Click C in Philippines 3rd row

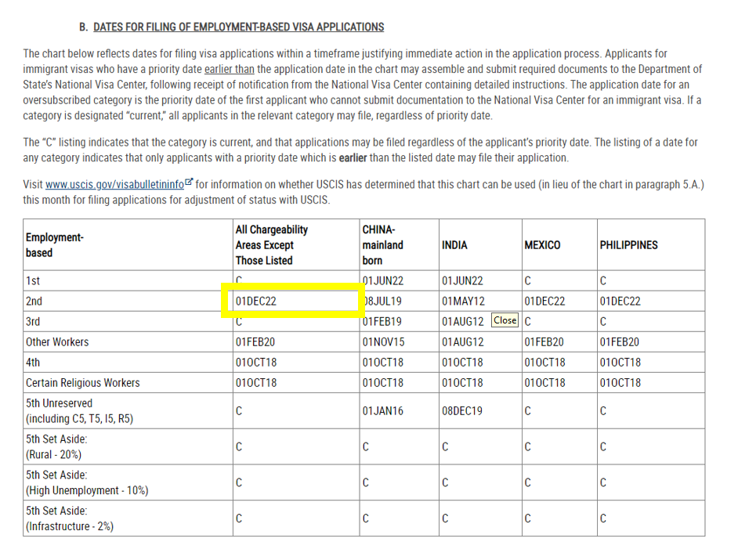pos(603,322)
